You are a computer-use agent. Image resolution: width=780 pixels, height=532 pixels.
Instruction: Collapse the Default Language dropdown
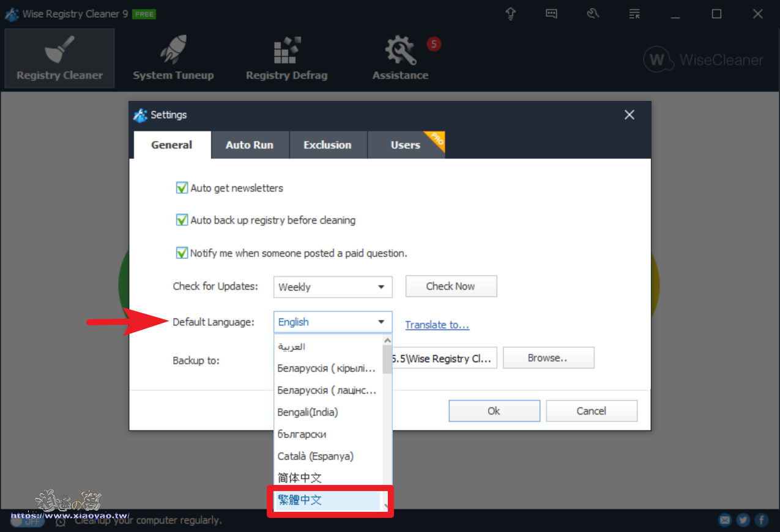tap(333, 322)
